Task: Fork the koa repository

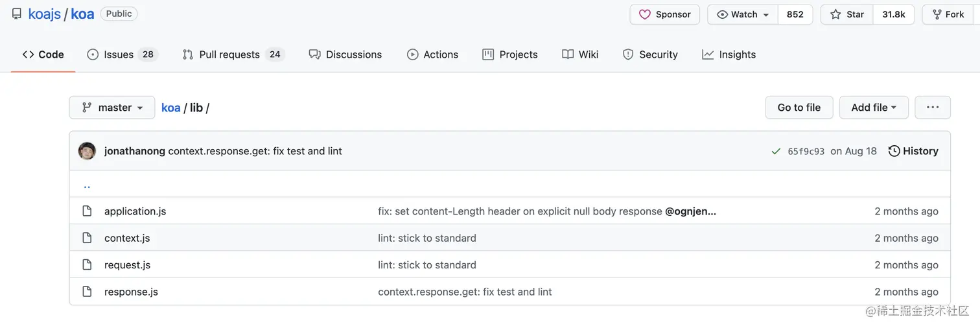Action: click(948, 14)
